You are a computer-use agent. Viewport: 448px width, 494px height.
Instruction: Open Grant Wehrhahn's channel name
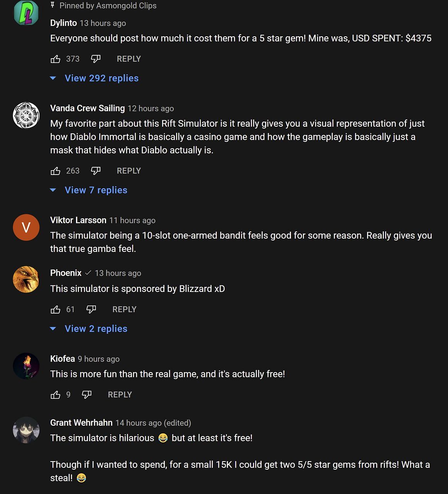coord(81,423)
